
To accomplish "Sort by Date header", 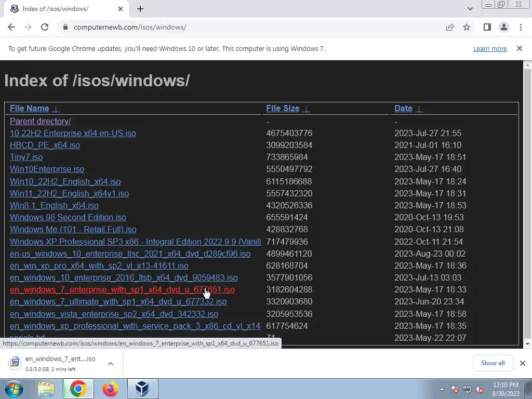I will click(x=403, y=108).
